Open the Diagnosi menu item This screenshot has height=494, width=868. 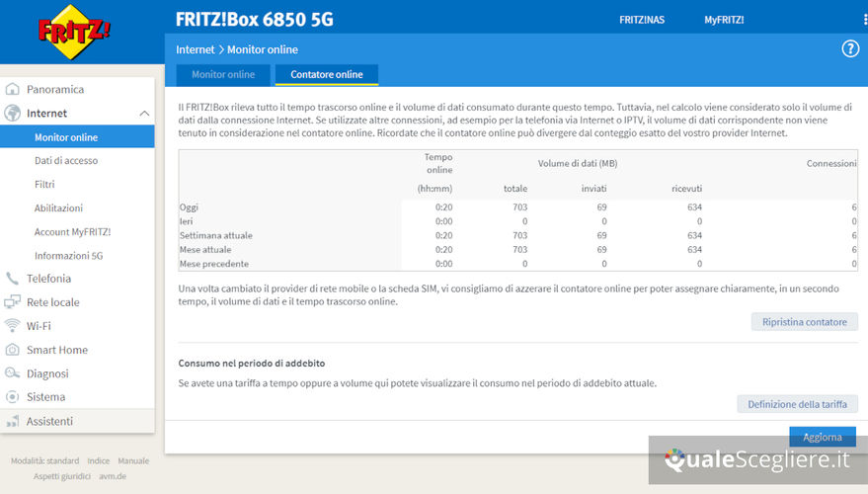tap(47, 373)
